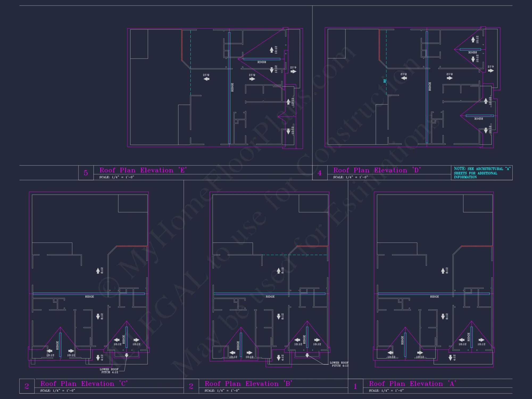Select the SCALE 1/4" text under Elevation 'D'
The width and height of the screenshot is (532, 399).
click(350, 176)
